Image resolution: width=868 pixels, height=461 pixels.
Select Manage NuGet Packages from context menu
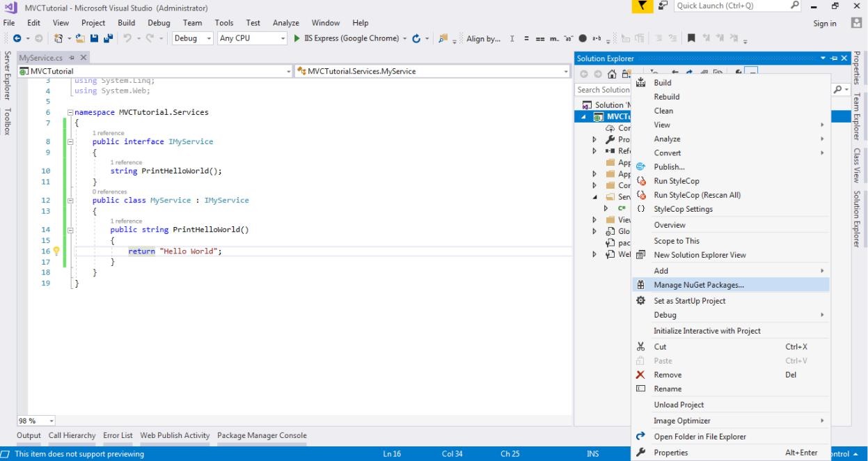coord(699,285)
